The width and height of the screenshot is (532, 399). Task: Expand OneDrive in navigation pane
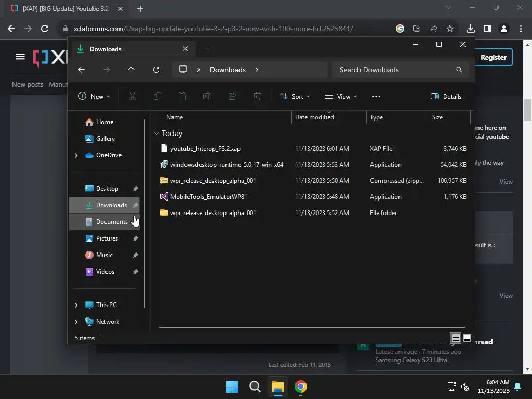pos(76,155)
